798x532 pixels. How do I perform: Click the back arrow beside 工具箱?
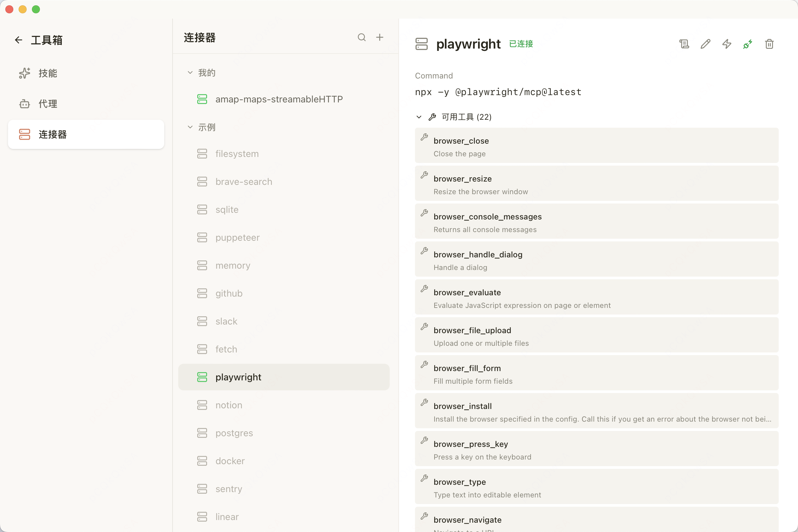point(19,40)
